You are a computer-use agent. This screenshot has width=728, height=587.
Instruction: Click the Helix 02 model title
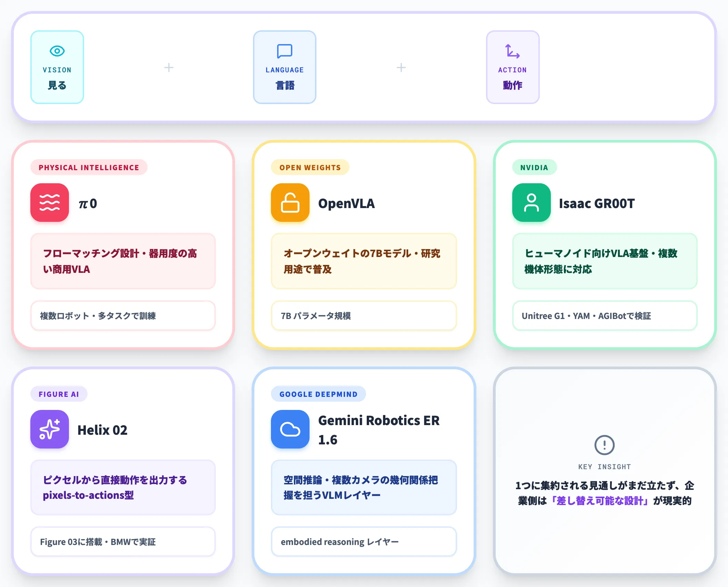pyautogui.click(x=102, y=430)
